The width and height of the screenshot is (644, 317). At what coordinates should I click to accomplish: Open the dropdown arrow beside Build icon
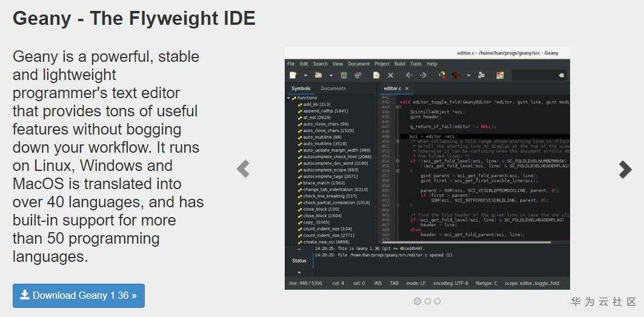click(469, 76)
